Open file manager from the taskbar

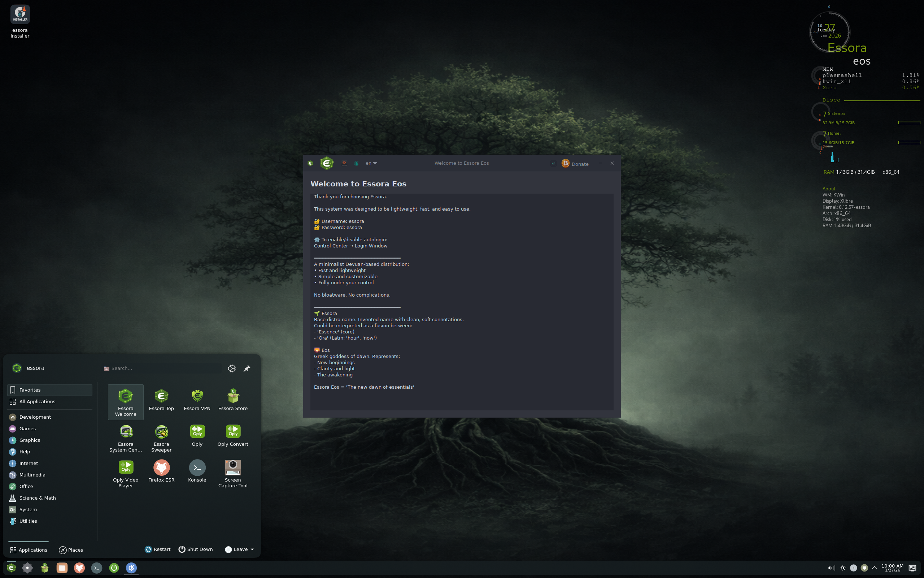(x=62, y=568)
